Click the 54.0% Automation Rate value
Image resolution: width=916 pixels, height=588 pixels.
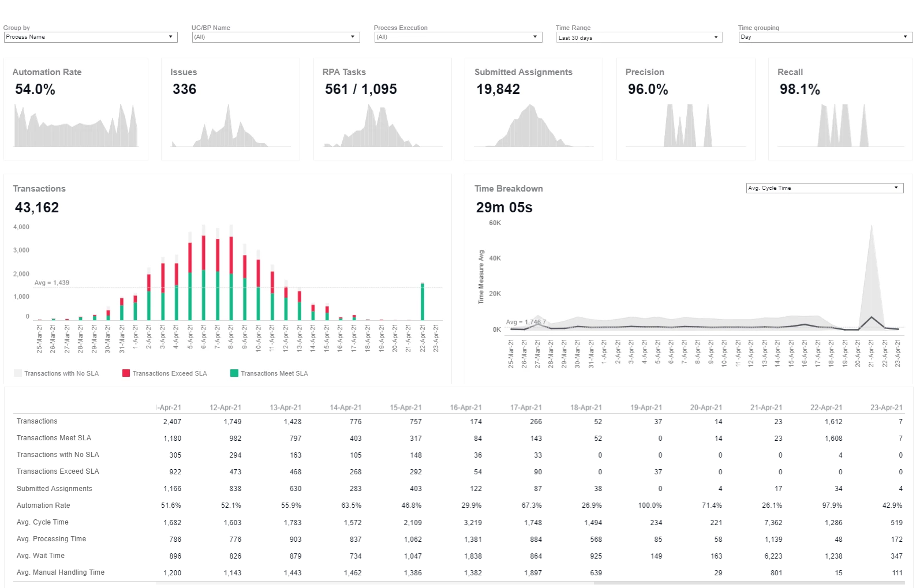coord(35,89)
